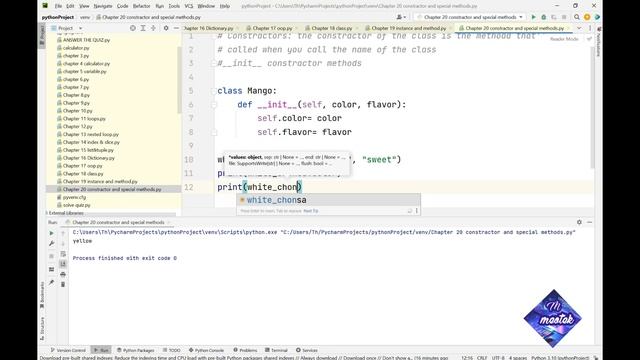Collapse all icon in Project panel
640x360 pixels.
point(153,28)
